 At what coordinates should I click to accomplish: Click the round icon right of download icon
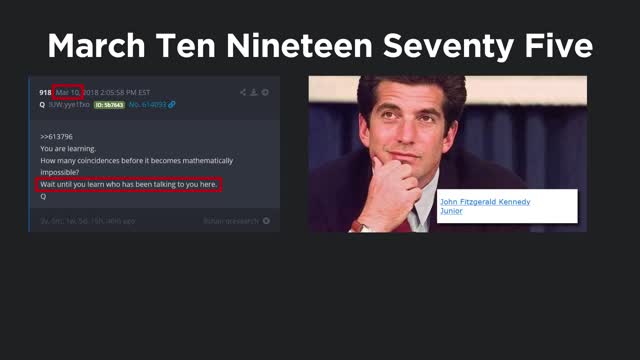(265, 92)
